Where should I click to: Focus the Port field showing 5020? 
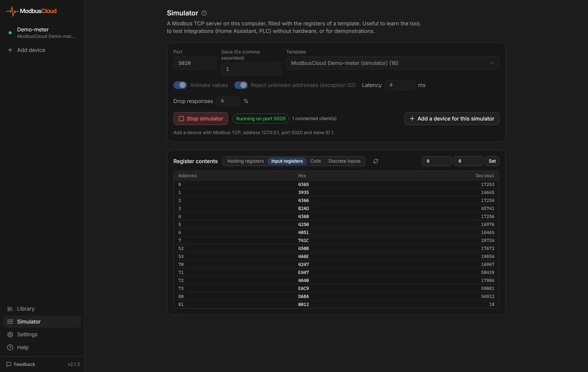[x=195, y=63]
